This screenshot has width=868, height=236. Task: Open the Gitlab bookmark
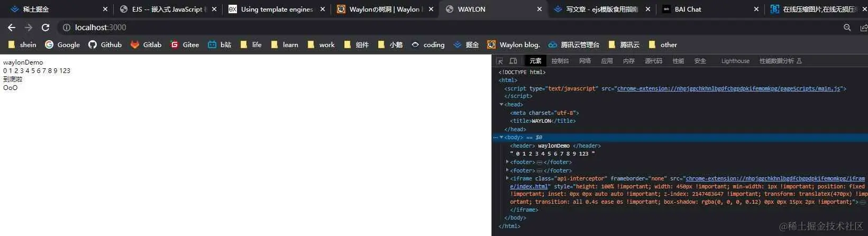(x=146, y=45)
